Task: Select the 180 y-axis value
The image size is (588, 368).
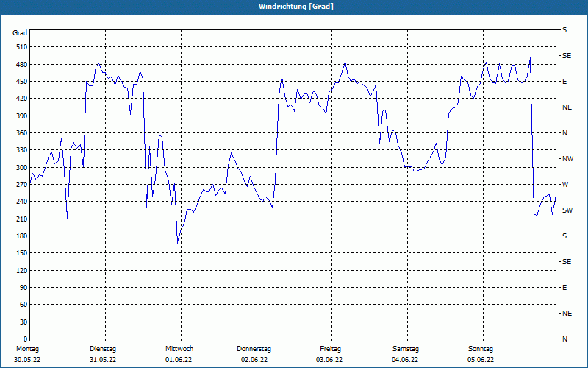Action: 22,236
